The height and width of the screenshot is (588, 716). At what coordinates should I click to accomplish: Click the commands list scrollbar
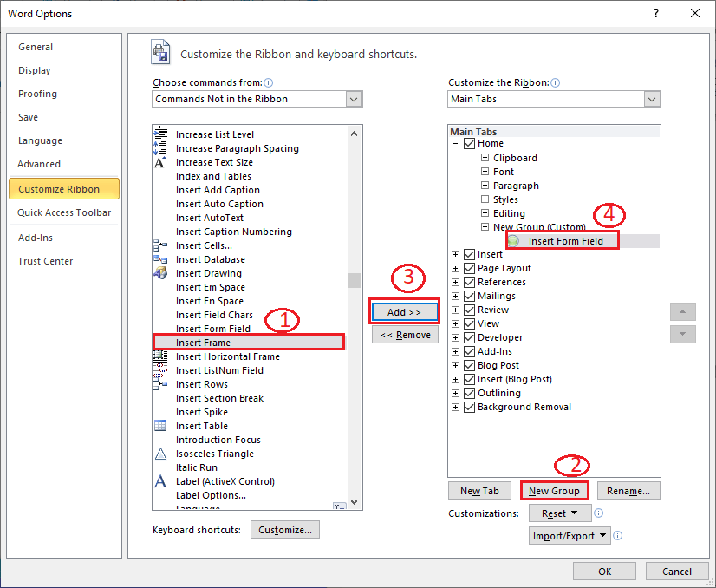pyautogui.click(x=354, y=279)
